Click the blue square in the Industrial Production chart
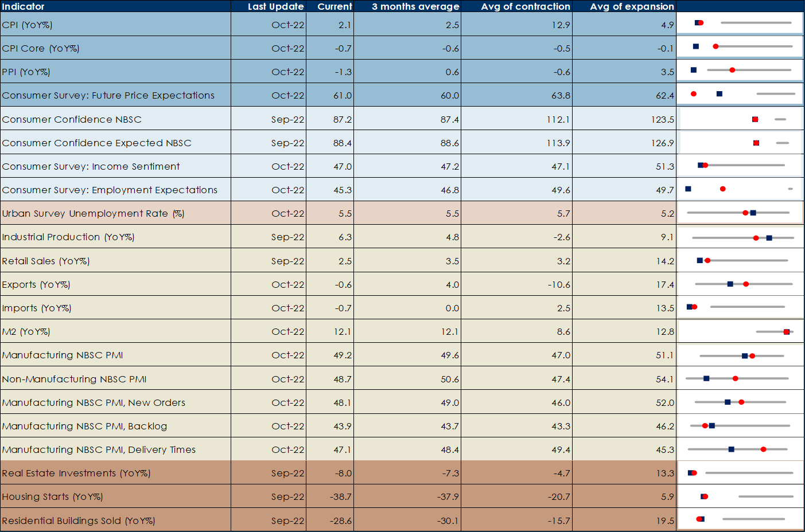The width and height of the screenshot is (805, 532). 769,237
